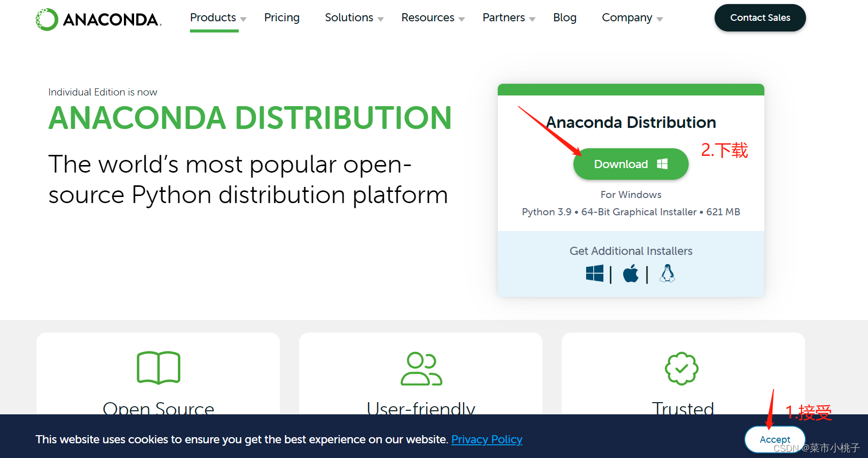The width and height of the screenshot is (868, 458).
Task: Open the Privacy Policy link
Action: pyautogui.click(x=487, y=439)
